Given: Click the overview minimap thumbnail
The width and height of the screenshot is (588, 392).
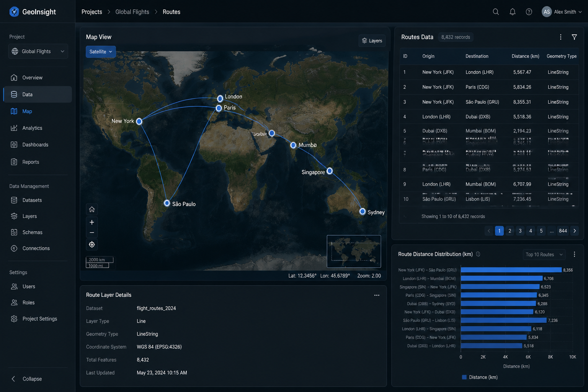Looking at the screenshot, I should coord(354,251).
